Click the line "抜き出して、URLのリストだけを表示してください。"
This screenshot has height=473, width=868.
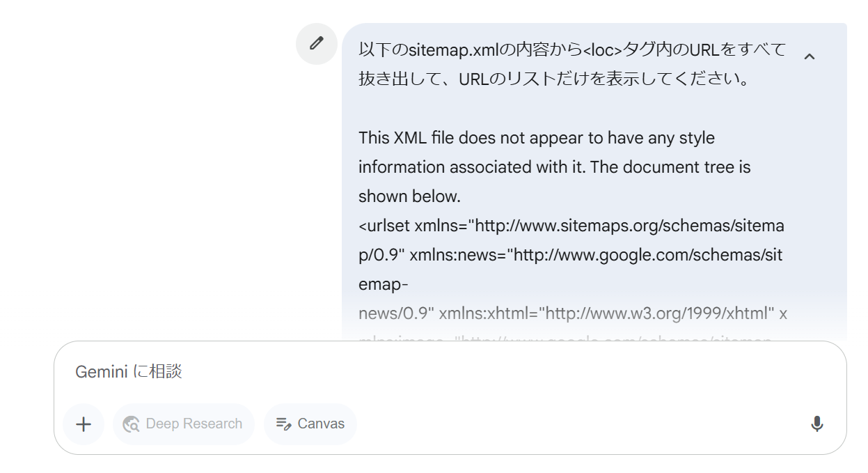(553, 79)
